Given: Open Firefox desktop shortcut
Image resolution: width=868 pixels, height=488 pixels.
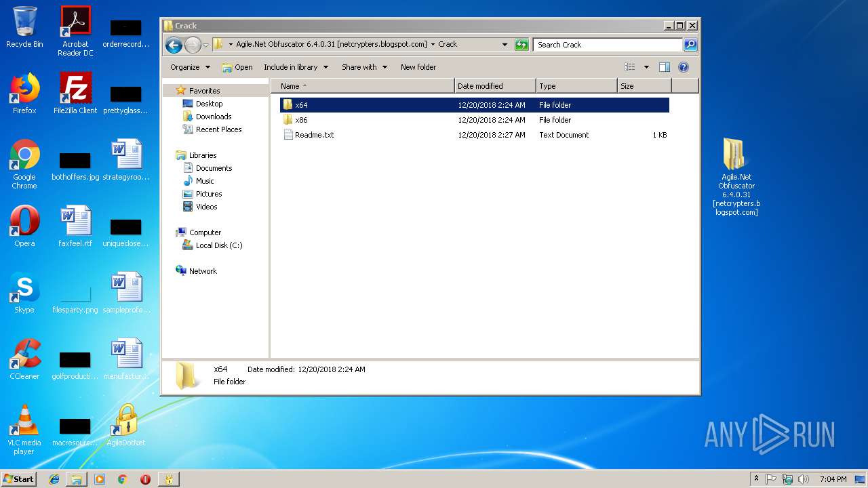Looking at the screenshot, I should (x=24, y=94).
